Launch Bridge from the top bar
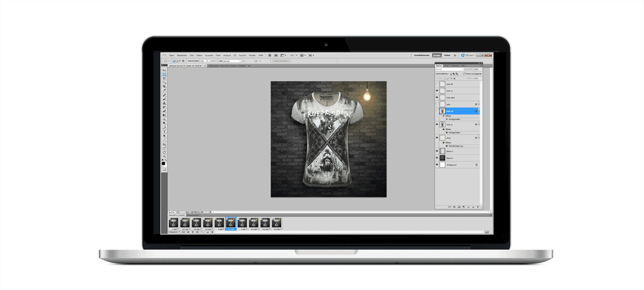The width and height of the screenshot is (644, 290). tap(269, 55)
